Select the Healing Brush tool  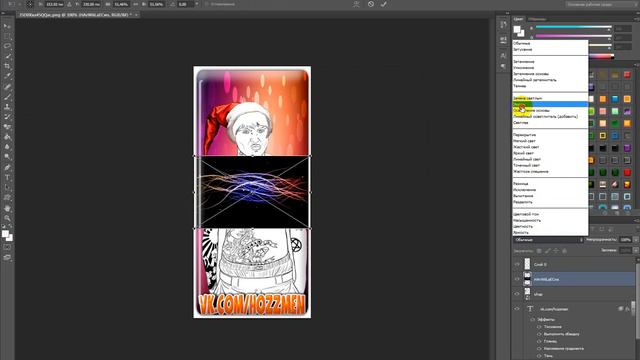(x=7, y=87)
